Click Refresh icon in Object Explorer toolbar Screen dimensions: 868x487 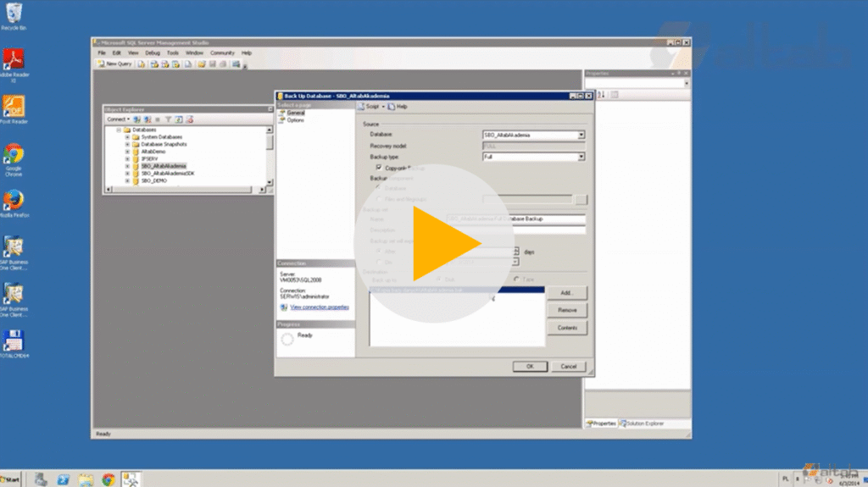click(x=179, y=119)
